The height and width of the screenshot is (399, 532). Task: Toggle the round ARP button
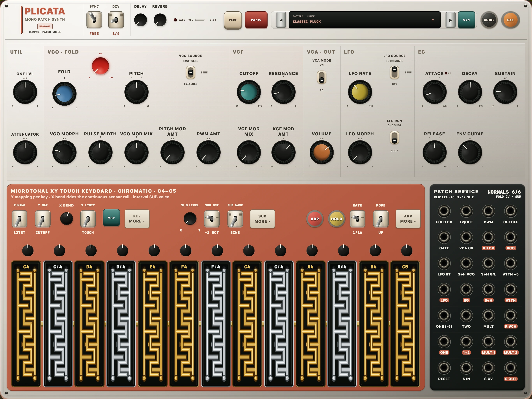pos(314,219)
